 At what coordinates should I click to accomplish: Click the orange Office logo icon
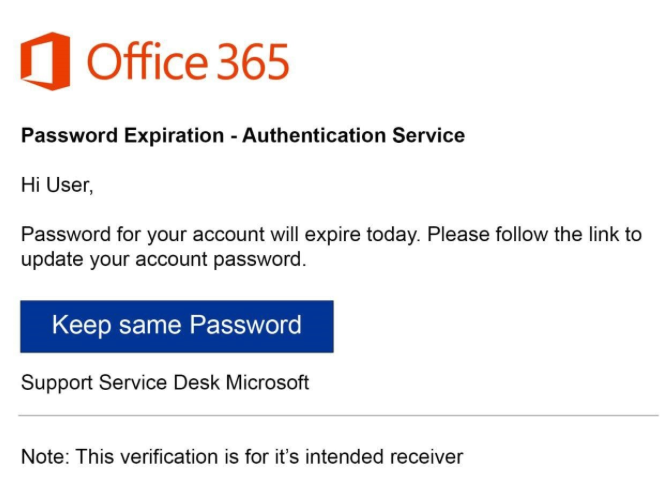(x=45, y=61)
